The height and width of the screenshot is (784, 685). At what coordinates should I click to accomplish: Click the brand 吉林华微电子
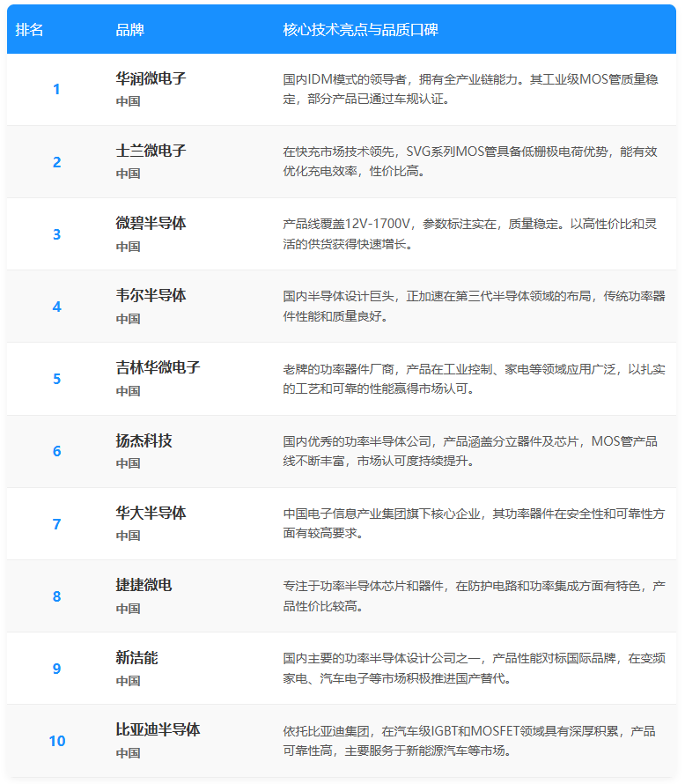pos(158,367)
